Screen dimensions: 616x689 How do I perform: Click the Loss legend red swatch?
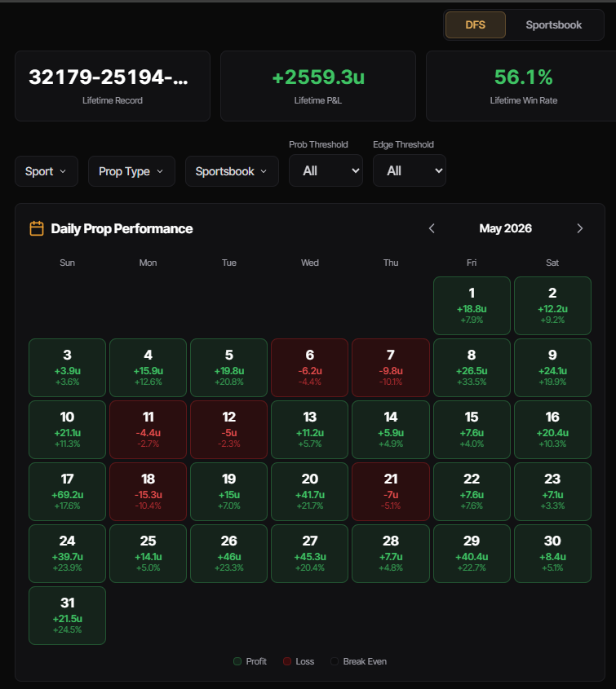click(x=287, y=661)
